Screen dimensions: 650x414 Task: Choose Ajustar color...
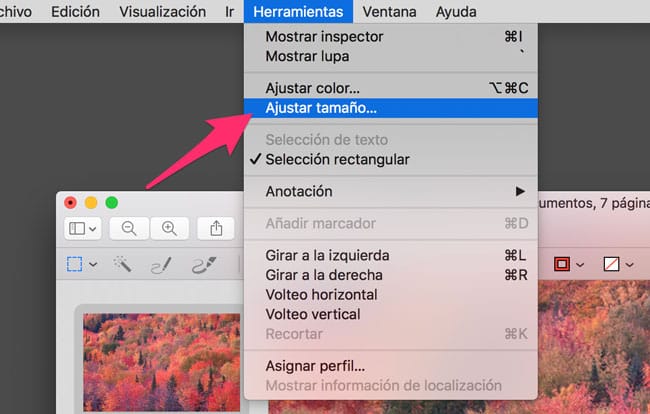pos(390,88)
